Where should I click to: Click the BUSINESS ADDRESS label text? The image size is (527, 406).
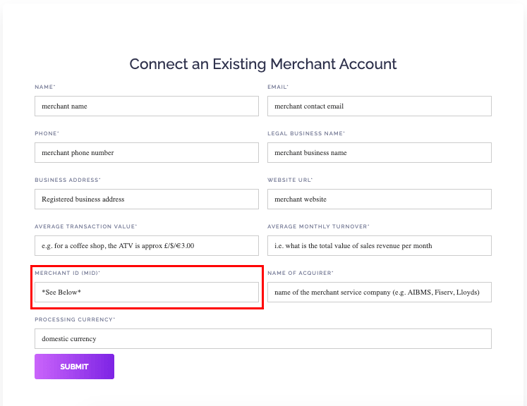(x=67, y=180)
